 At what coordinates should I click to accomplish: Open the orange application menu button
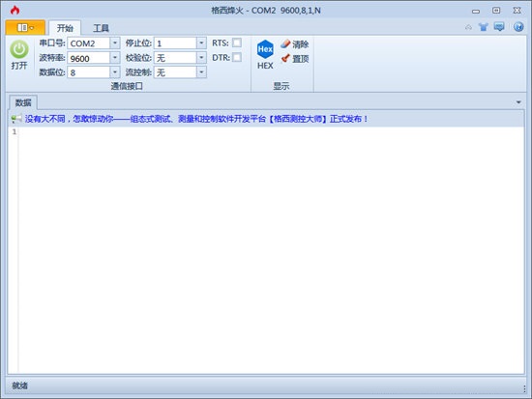coord(25,27)
